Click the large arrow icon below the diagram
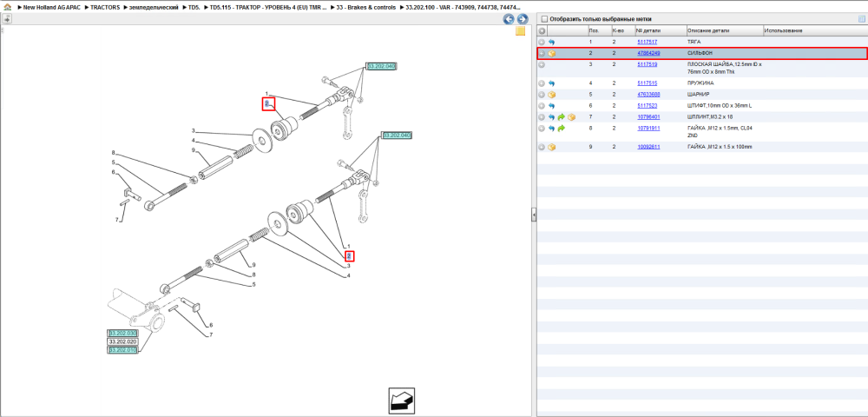 401,400
